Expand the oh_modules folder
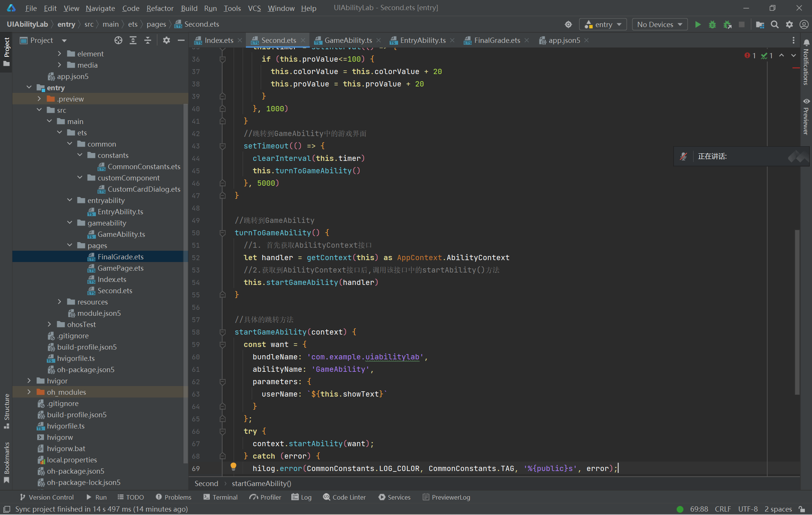This screenshot has height=515, width=812. 29,392
